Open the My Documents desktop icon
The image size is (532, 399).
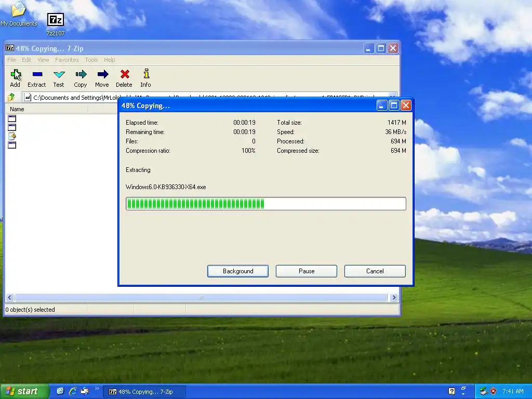19,14
